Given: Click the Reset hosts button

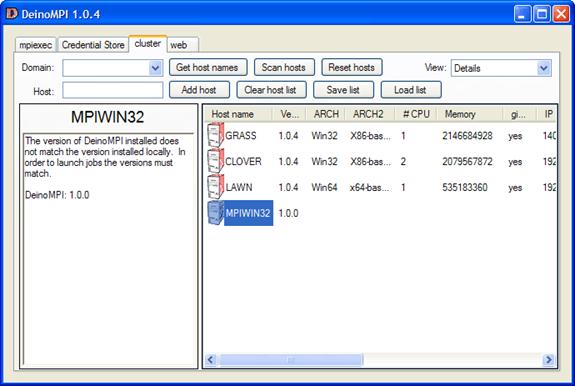Looking at the screenshot, I should (x=352, y=67).
